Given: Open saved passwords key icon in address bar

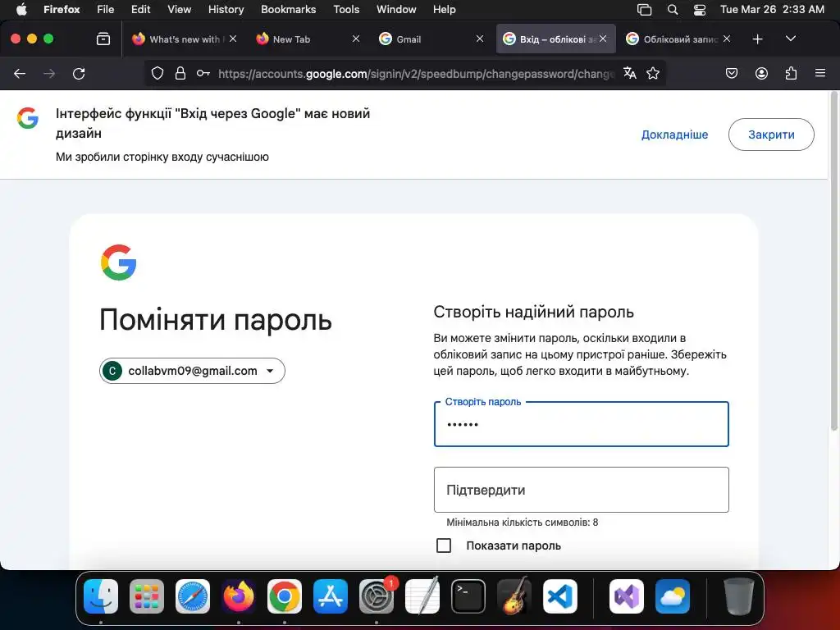Looking at the screenshot, I should pyautogui.click(x=203, y=73).
